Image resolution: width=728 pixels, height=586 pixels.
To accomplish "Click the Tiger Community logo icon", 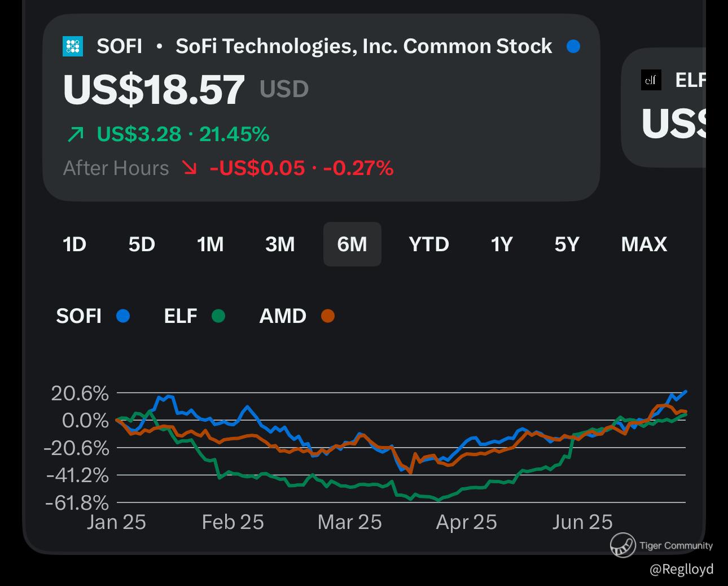I will point(622,545).
